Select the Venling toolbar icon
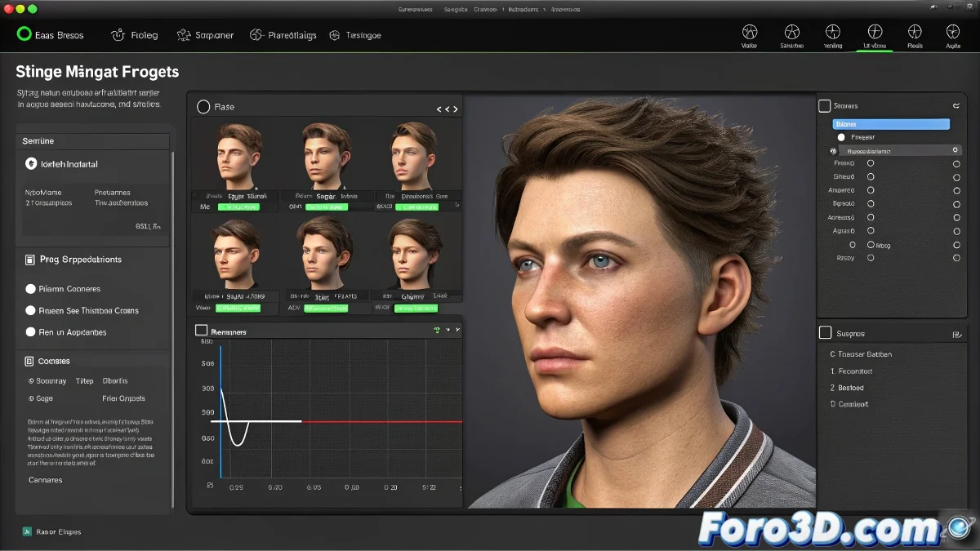The image size is (980, 551). coord(833,32)
